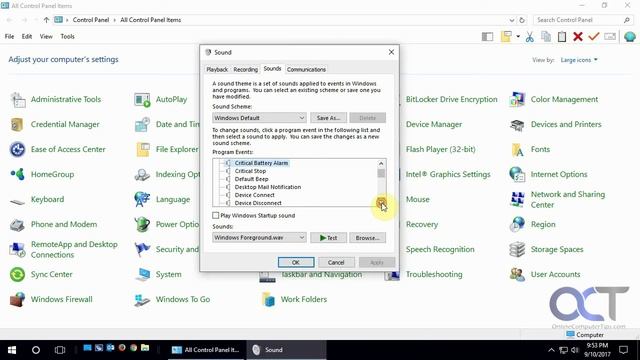The height and width of the screenshot is (360, 640).
Task: Switch to the Communications tab
Action: [x=306, y=69]
